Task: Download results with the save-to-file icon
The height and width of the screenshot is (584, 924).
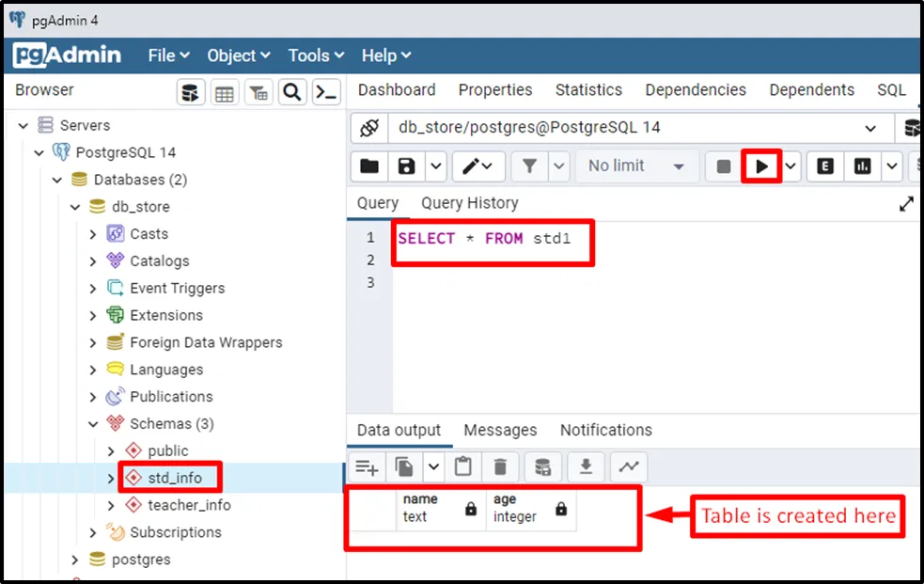Action: click(x=586, y=466)
